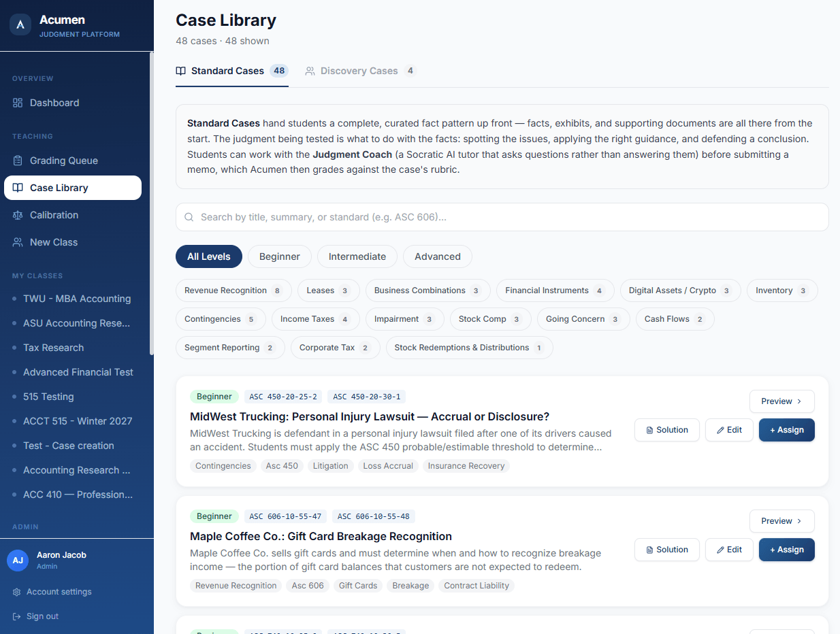Click the Acumen logo icon

point(20,25)
